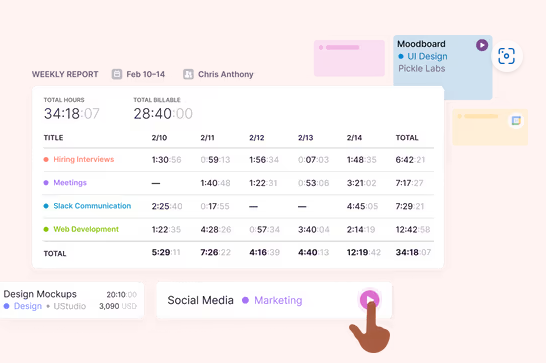546x363 pixels.
Task: Select Slack Communication in the report
Action: (x=92, y=206)
